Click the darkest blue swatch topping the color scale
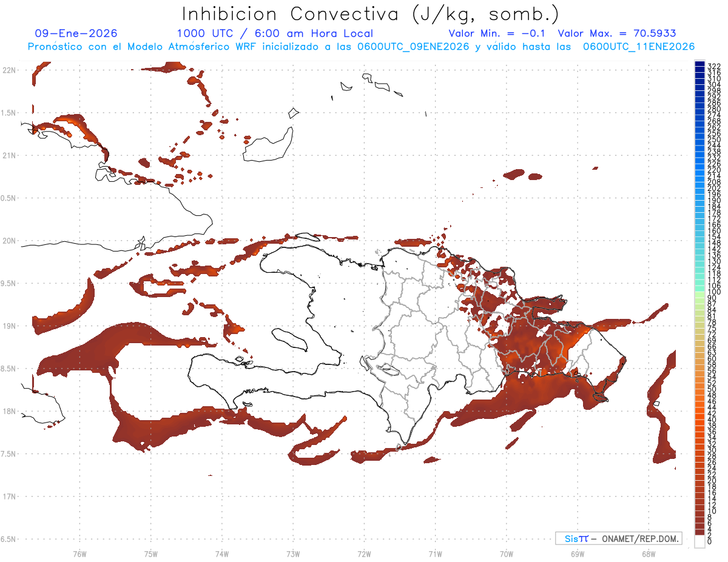 coord(699,64)
